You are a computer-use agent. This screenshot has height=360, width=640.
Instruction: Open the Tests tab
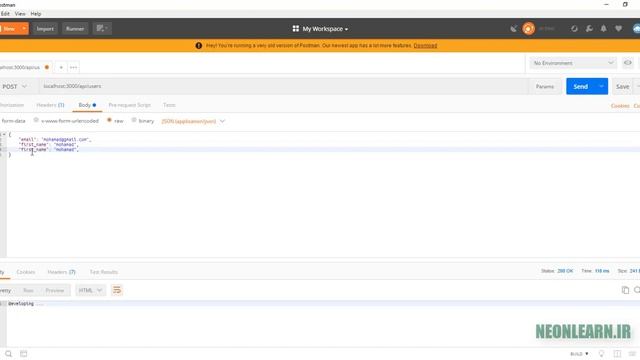[x=169, y=105]
